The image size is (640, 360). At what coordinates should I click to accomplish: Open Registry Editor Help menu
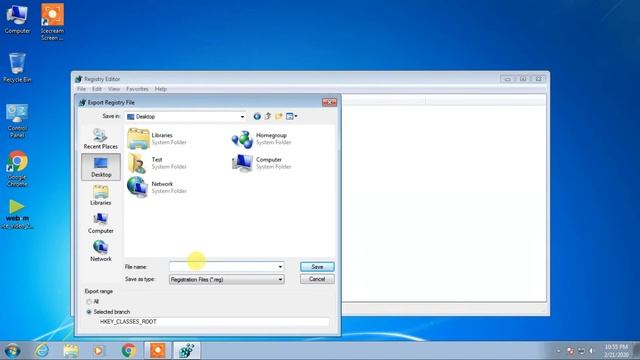tap(161, 89)
